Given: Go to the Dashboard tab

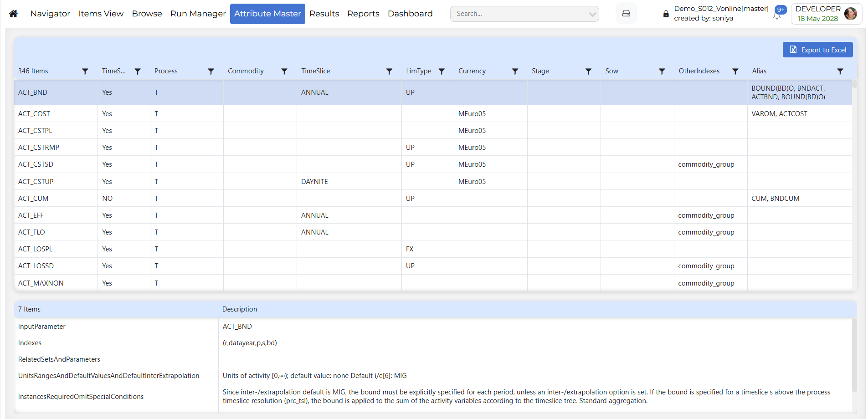Looking at the screenshot, I should pos(410,14).
